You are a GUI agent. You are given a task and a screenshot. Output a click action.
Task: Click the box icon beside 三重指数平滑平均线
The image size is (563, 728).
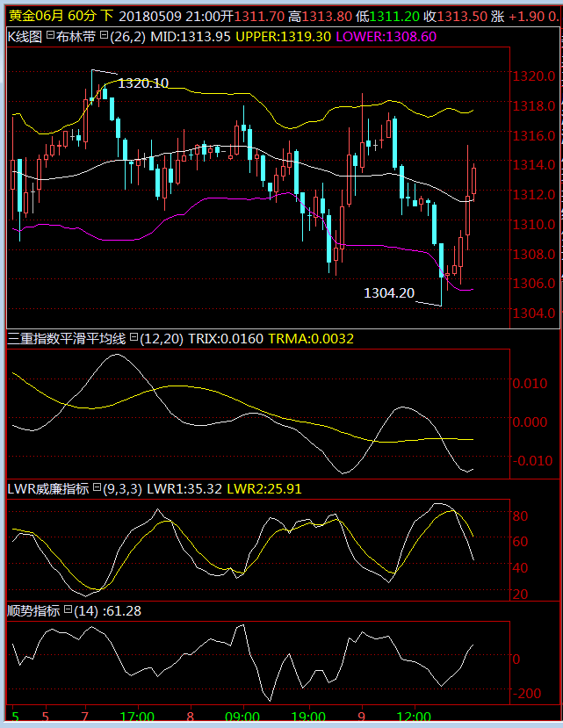click(x=134, y=337)
